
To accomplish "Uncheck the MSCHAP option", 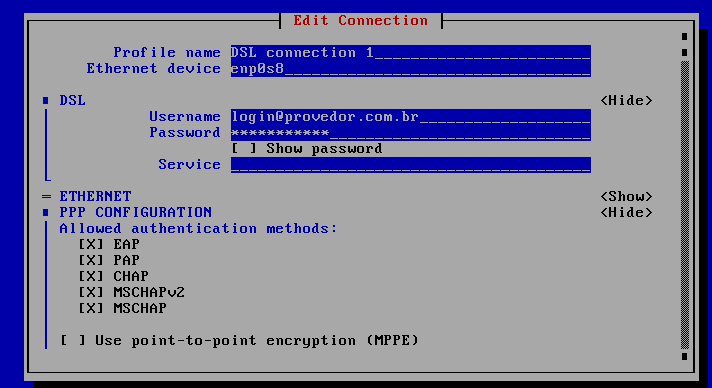I will (91, 308).
